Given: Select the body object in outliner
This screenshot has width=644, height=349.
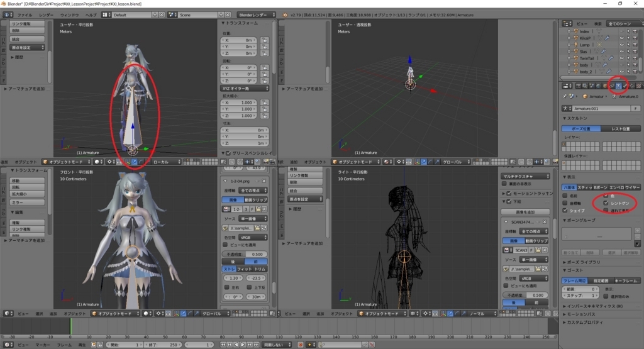Looking at the screenshot, I should [x=584, y=65].
